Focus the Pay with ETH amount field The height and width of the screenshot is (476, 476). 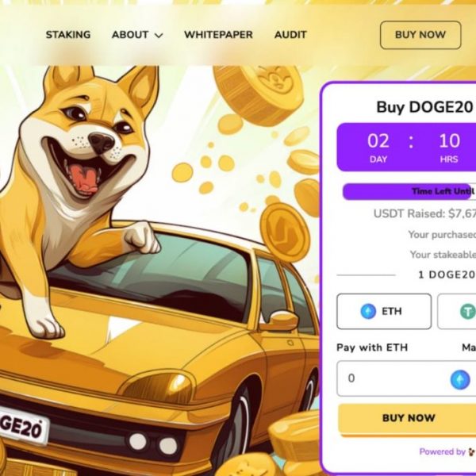click(x=406, y=378)
